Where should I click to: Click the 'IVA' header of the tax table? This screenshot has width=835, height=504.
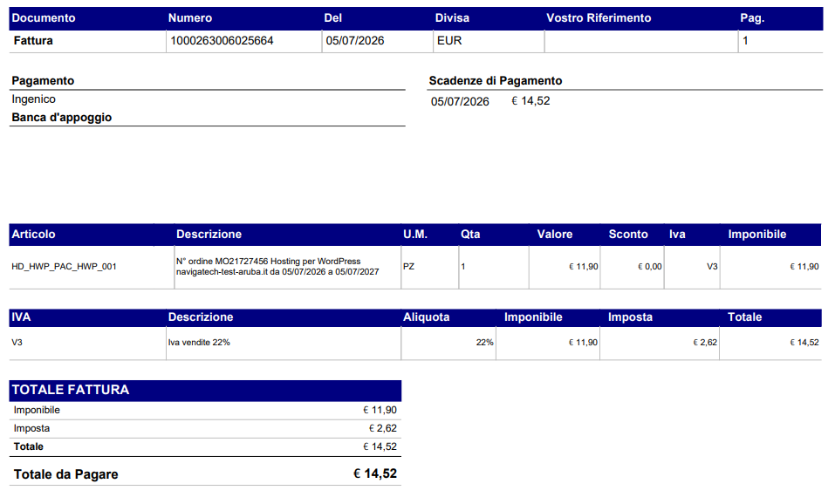click(21, 317)
